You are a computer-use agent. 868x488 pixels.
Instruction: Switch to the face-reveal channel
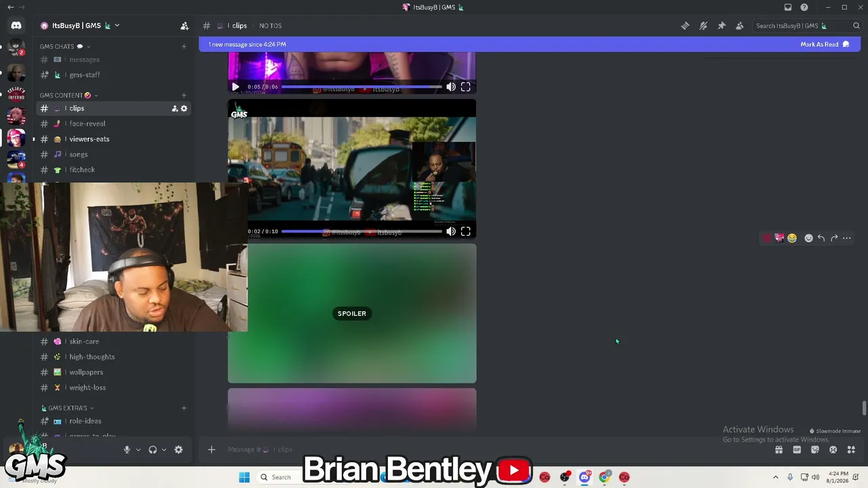(x=114, y=123)
